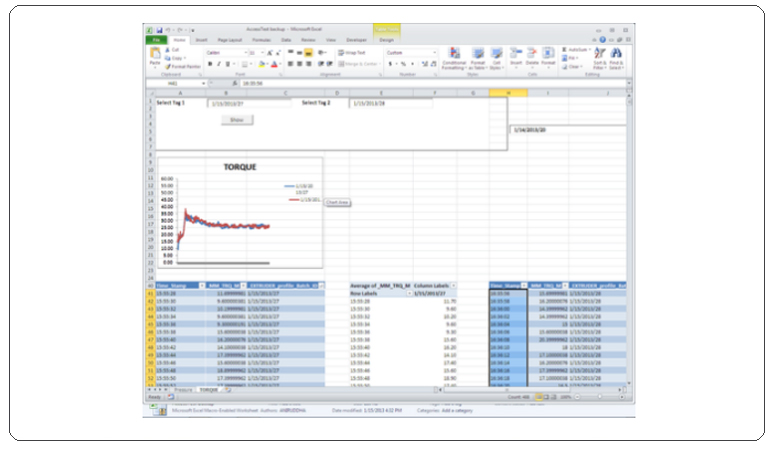
Task: Click the zoom slider in status bar
Action: coord(599,397)
